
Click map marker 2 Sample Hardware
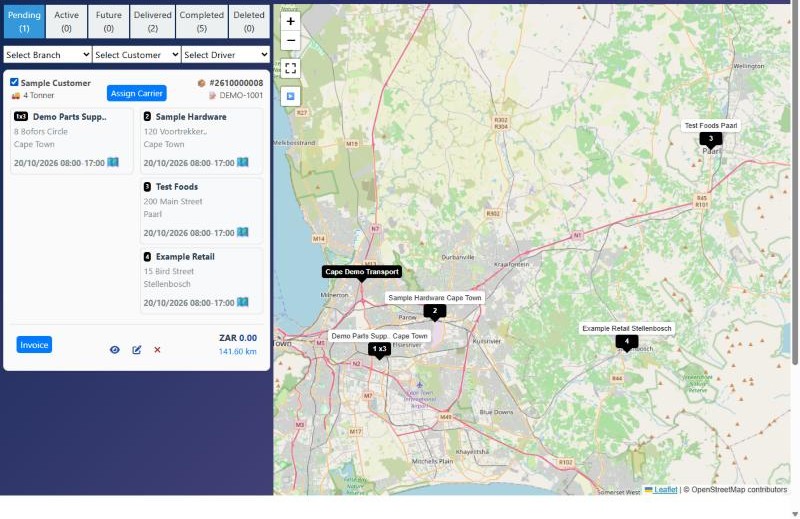tap(435, 311)
